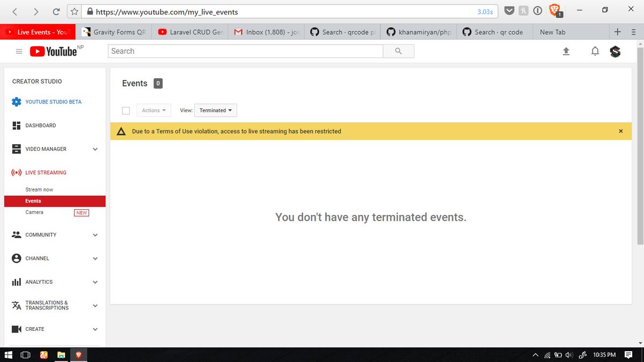
Task: Open File Explorer from the taskbar
Action: pos(61,354)
